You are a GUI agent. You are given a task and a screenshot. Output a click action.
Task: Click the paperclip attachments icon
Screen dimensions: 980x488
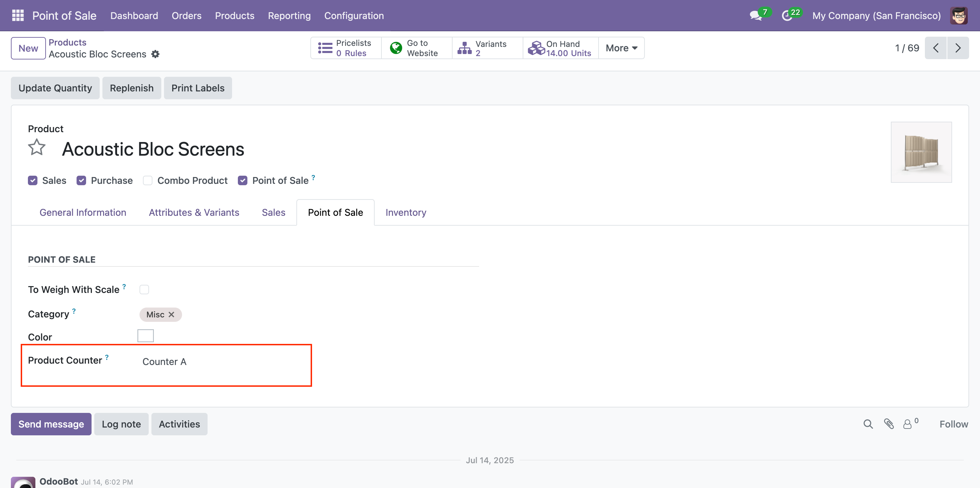point(889,424)
